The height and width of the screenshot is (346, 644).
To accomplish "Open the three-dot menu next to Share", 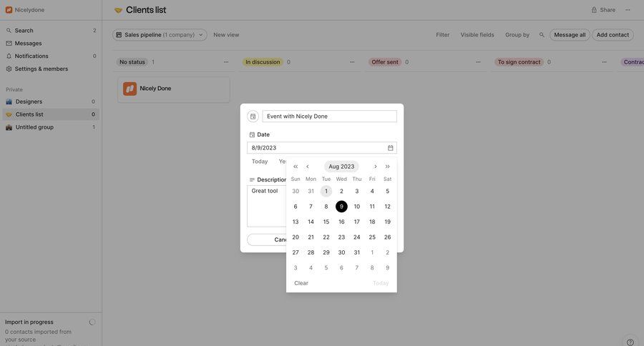I will 628,10.
